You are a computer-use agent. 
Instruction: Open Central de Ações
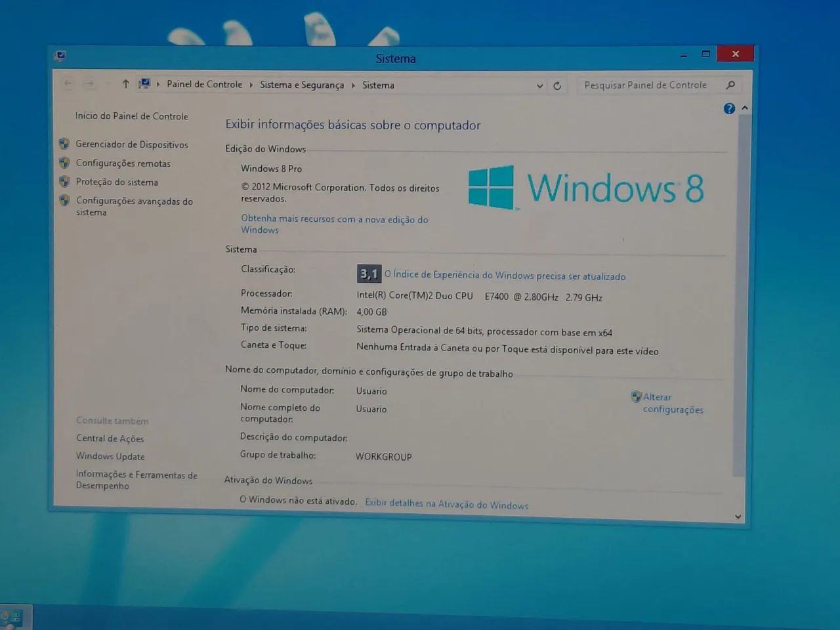110,438
